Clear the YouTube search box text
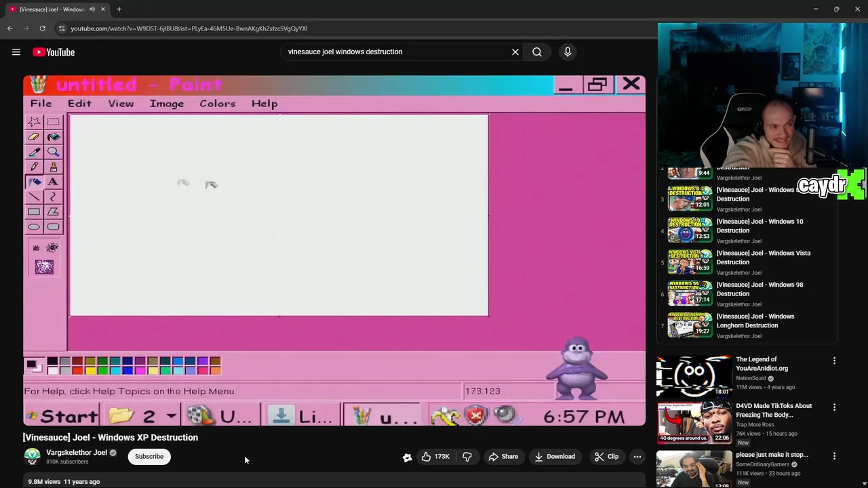Image resolution: width=868 pixels, height=488 pixels. click(515, 52)
